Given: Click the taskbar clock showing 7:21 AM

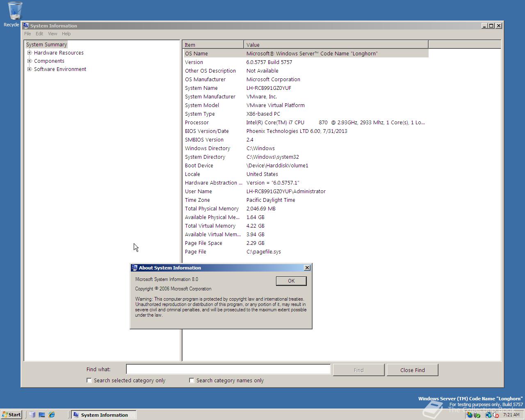Looking at the screenshot, I should 511,415.
